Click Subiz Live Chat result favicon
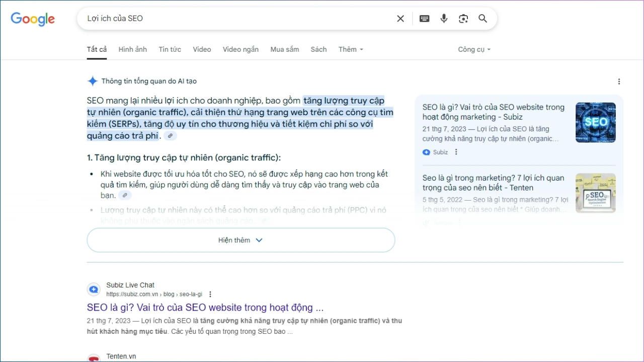This screenshot has width=644, height=362. pyautogui.click(x=94, y=289)
